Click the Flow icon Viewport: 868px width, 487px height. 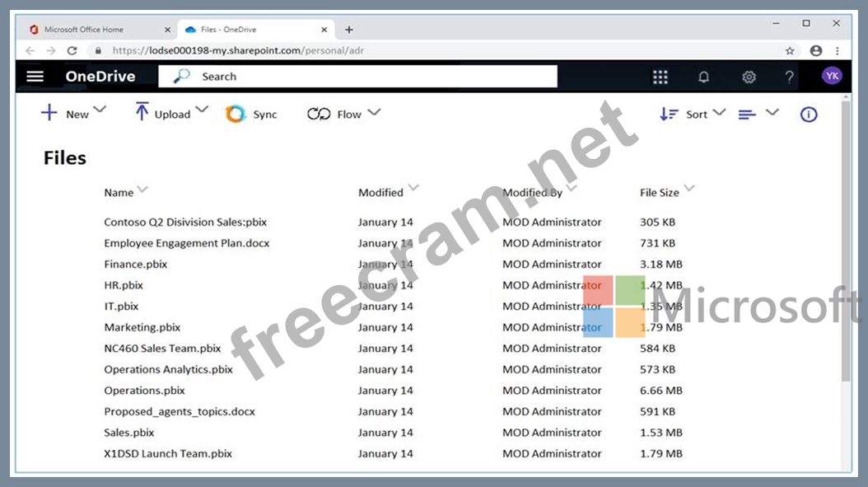pos(319,115)
